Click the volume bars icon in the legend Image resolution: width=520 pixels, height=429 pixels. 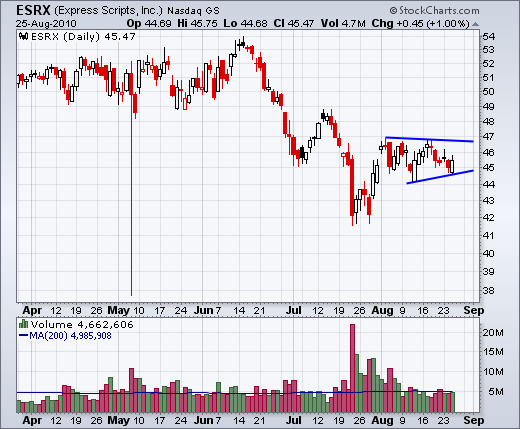point(23,323)
